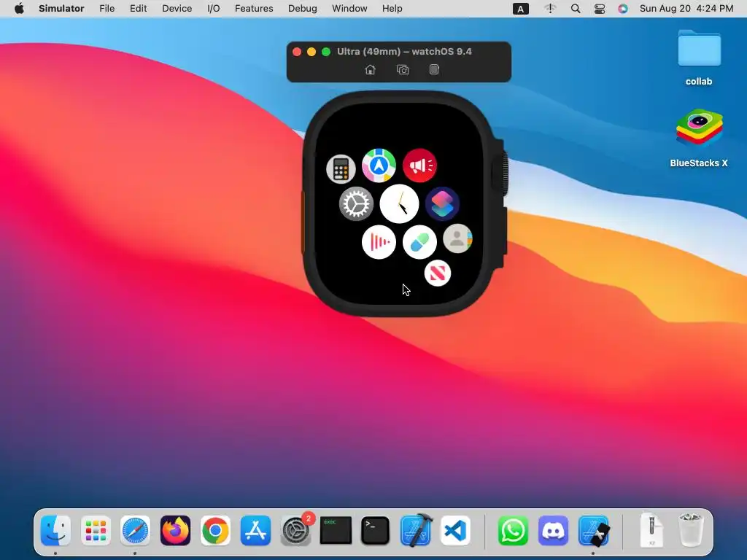
Task: Open the red megaphone app on the watch
Action: coord(419,166)
